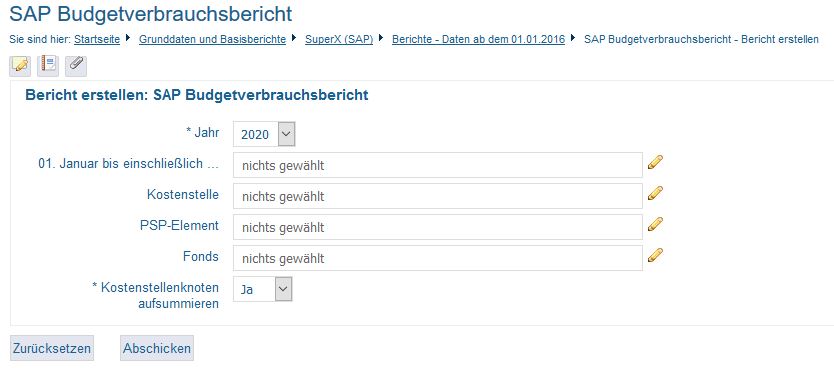Expand the Jahr 2020 dropdown
This screenshot has height=368, width=834.
coord(264,134)
